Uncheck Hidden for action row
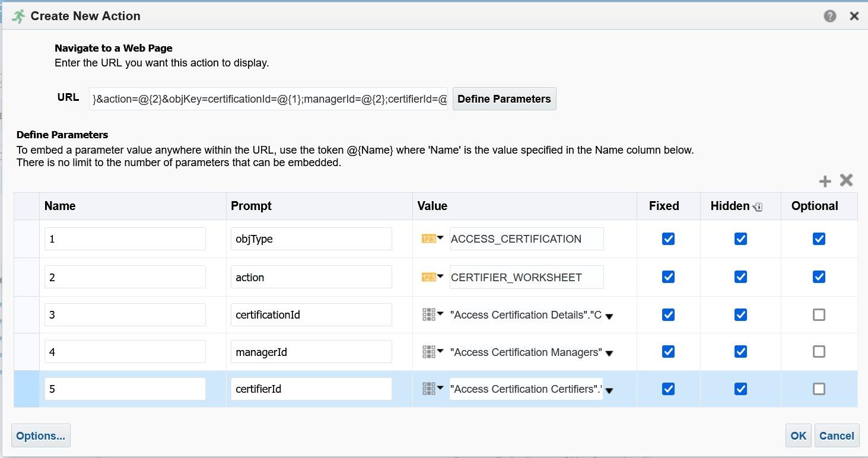Screen dimensions: 868x458 (740, 276)
